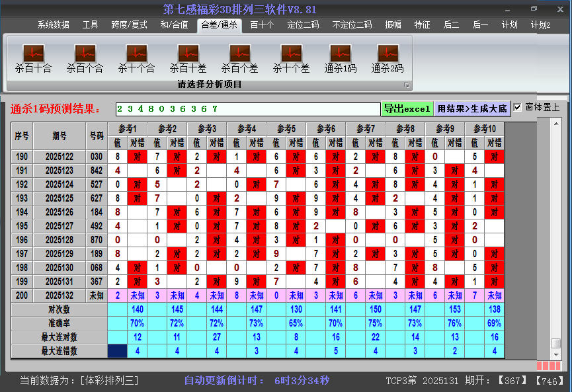Switch to the 和/合值 tab
This screenshot has height=392, width=572.
point(174,25)
